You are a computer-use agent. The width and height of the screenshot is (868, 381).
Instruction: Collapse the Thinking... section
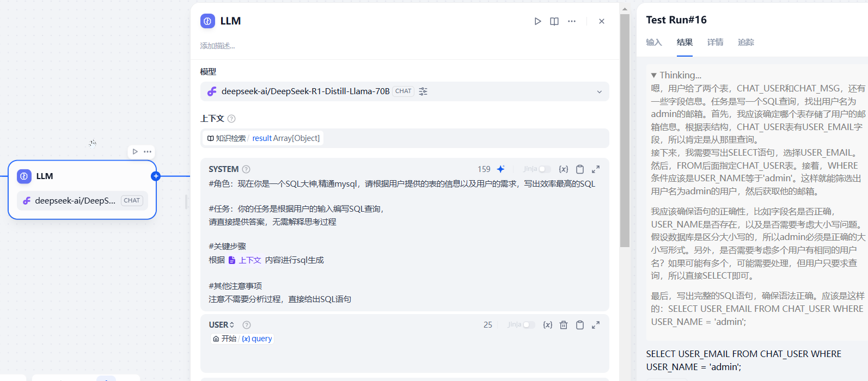click(676, 75)
